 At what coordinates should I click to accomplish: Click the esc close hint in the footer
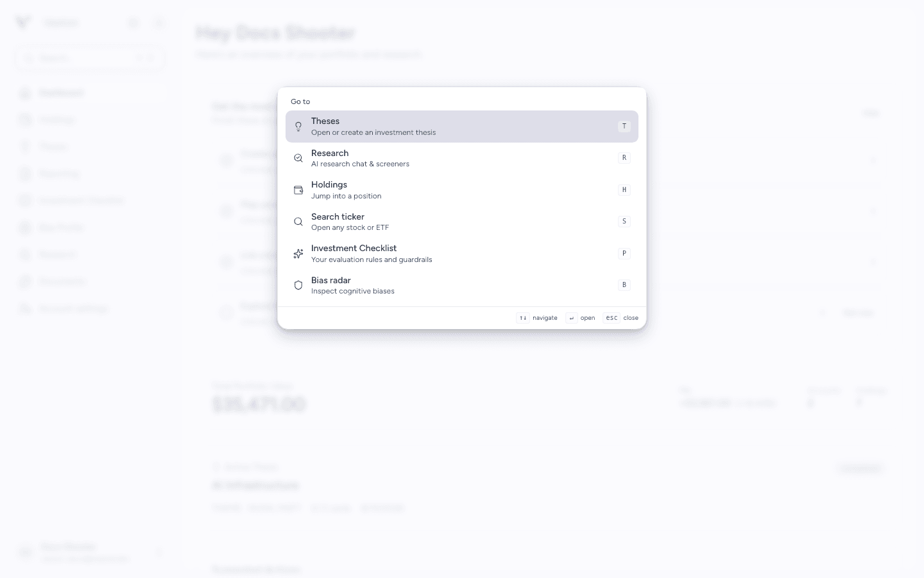621,318
